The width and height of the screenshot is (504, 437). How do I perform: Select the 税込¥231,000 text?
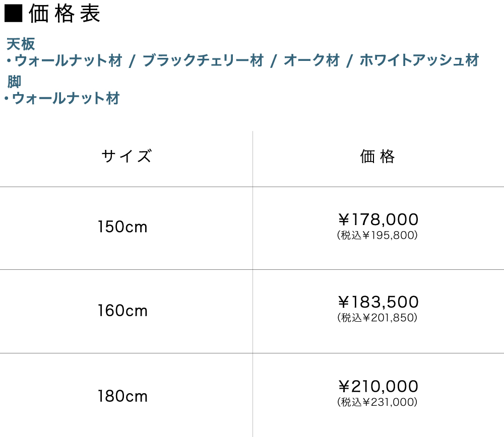tap(377, 402)
